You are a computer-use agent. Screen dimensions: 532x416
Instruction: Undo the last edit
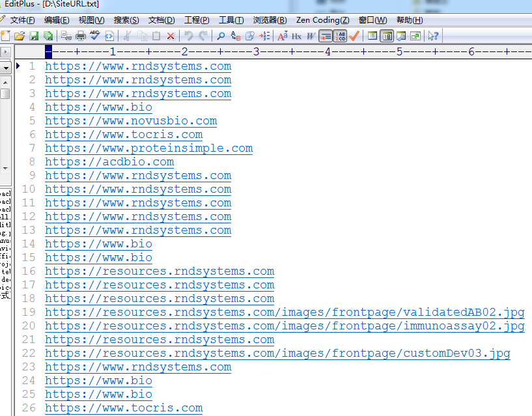pos(189,36)
